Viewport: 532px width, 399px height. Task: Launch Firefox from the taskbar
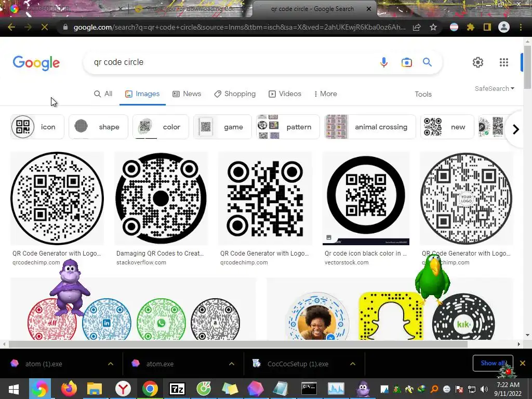69,389
